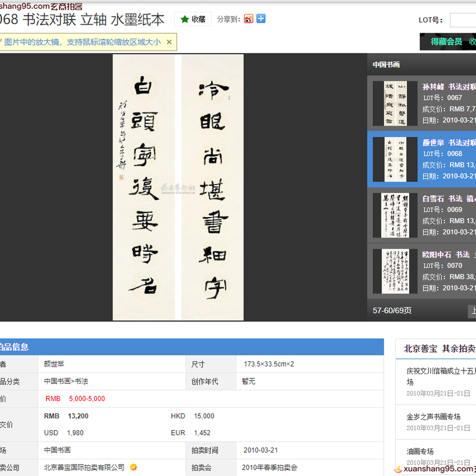Screen dimensions: 476x476
Task: Click the green star favorite icon
Action: click(184, 20)
